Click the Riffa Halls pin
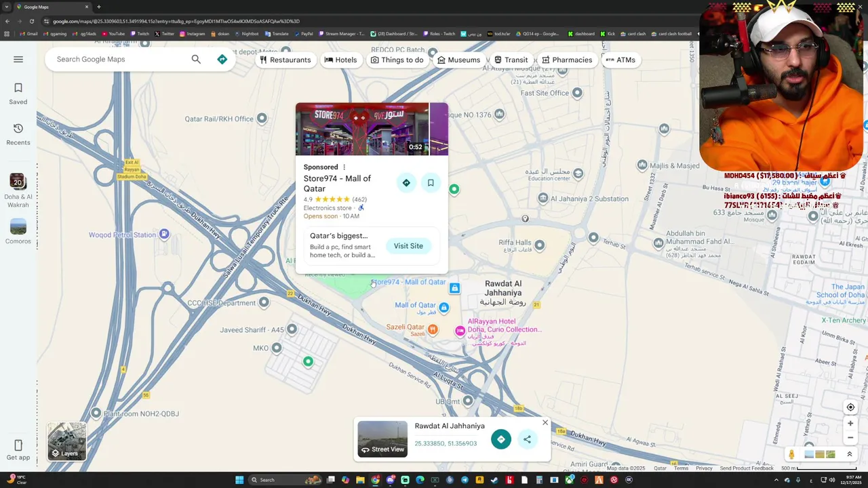The image size is (868, 488). (540, 245)
